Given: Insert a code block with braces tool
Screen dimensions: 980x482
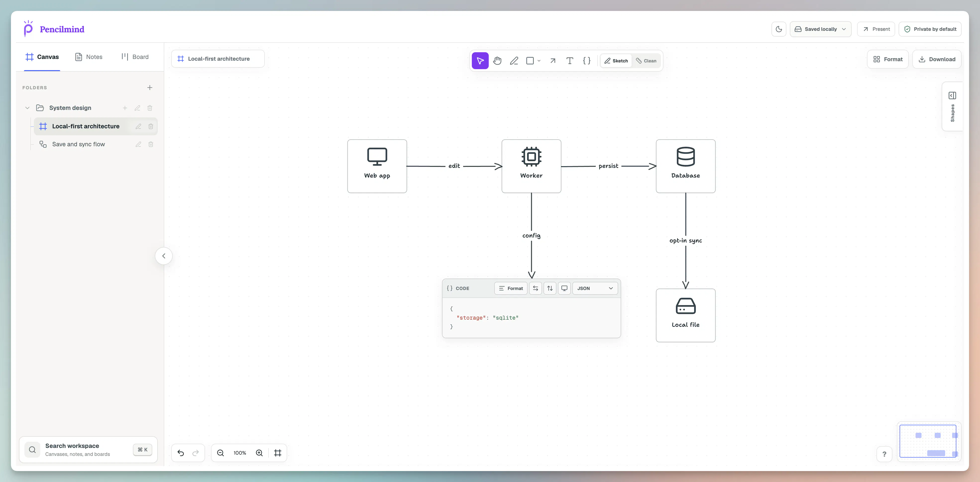Looking at the screenshot, I should tap(587, 61).
